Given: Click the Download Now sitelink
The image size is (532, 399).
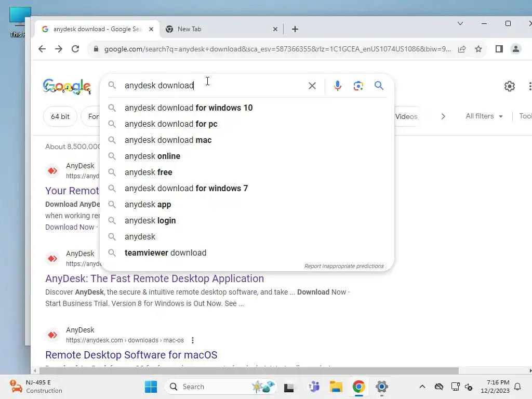Looking at the screenshot, I should 70,227.
